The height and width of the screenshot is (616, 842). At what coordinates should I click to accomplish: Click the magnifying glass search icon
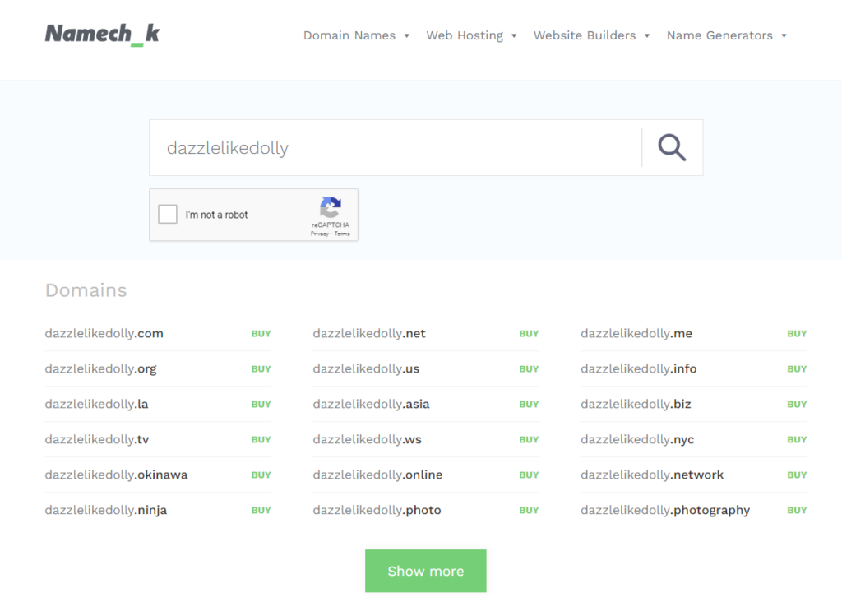point(672,148)
